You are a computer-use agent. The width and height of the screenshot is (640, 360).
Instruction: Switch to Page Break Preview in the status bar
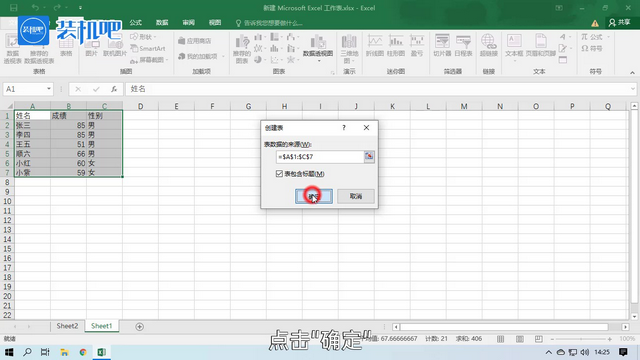pyautogui.click(x=539, y=339)
